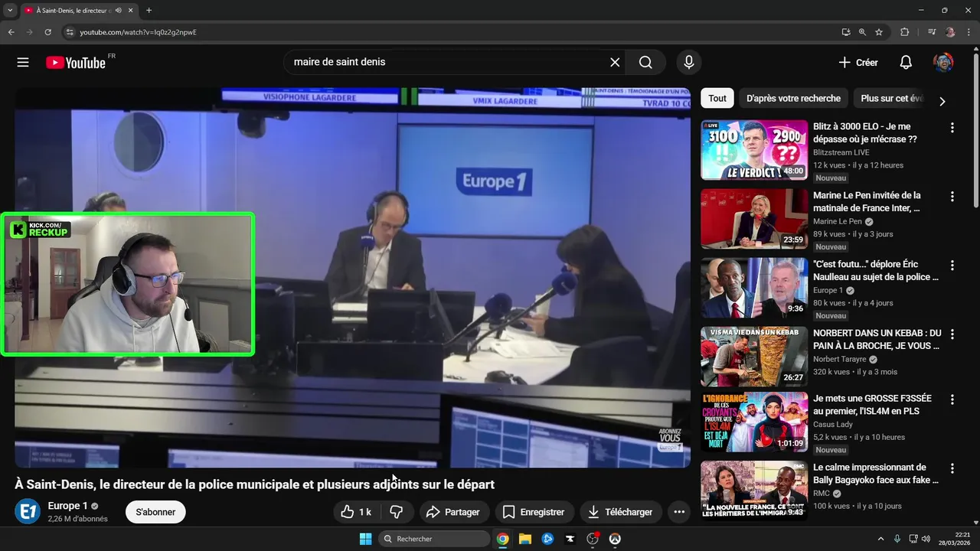Select the 'Plus sur cet évé…' chip

[x=891, y=98]
